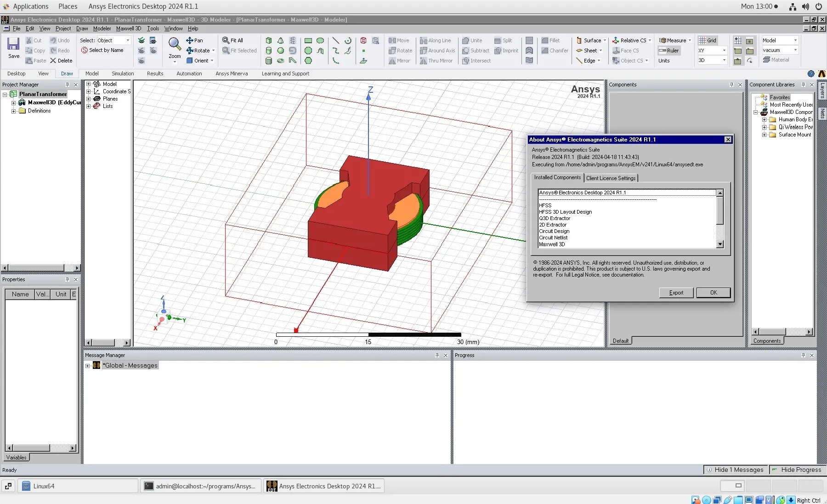Click Export in the About dialog
This screenshot has width=827, height=504.
[x=676, y=293]
